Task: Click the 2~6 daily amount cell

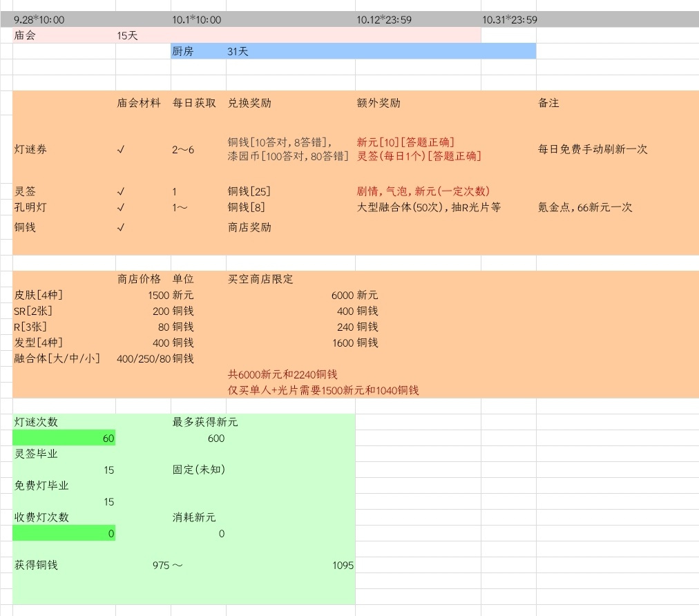Action: click(x=183, y=150)
